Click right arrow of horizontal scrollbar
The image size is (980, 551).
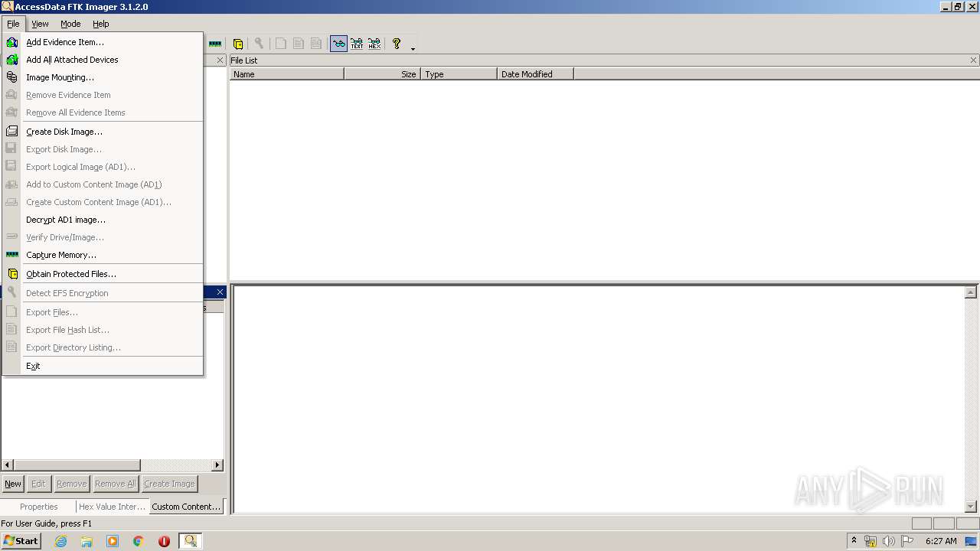[x=217, y=465]
